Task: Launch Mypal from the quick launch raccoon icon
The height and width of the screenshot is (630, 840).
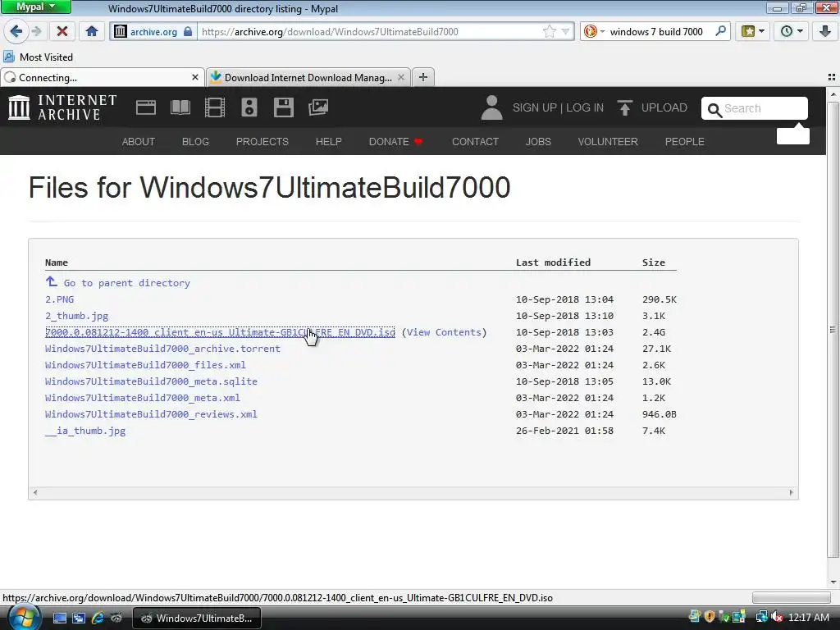Action: click(116, 619)
